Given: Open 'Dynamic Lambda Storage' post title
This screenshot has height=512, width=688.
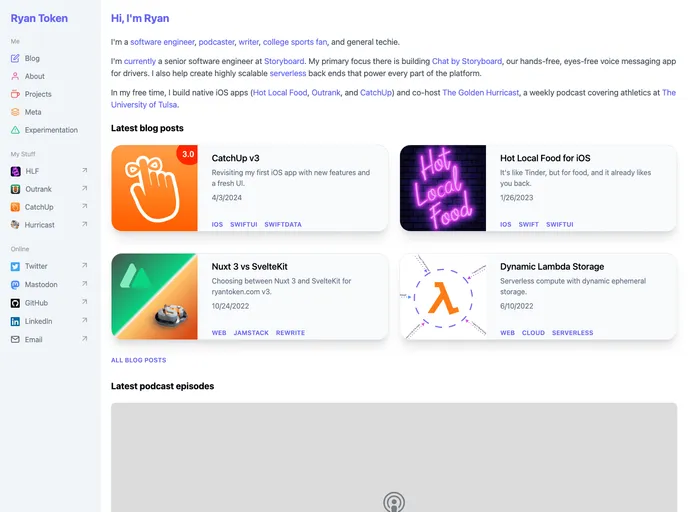Looking at the screenshot, I should coord(552,267).
